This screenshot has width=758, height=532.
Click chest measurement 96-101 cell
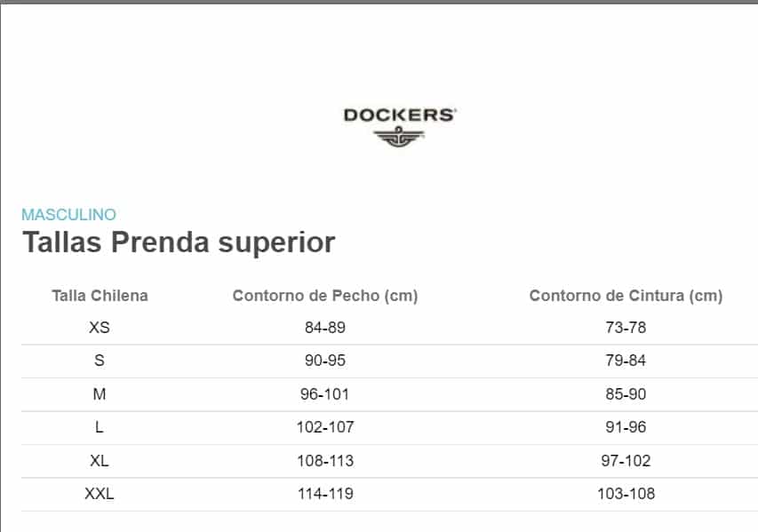(x=325, y=394)
